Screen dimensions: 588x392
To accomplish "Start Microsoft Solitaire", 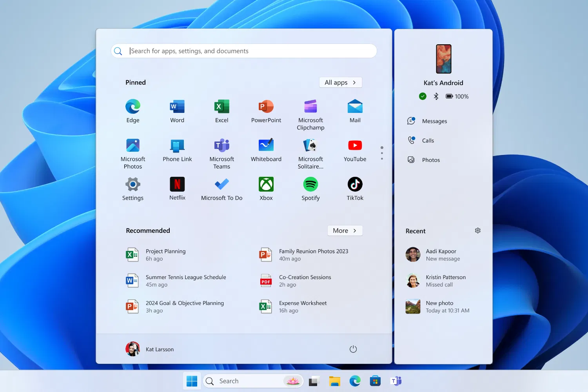I will click(x=310, y=154).
